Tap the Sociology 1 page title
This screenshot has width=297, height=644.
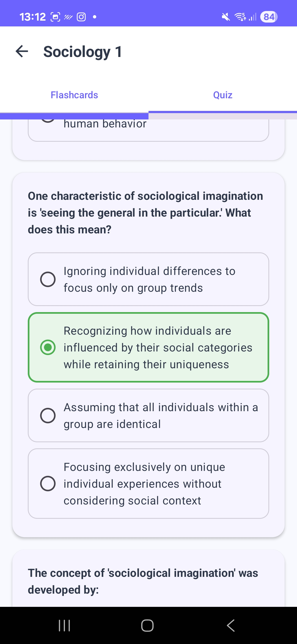tap(82, 52)
